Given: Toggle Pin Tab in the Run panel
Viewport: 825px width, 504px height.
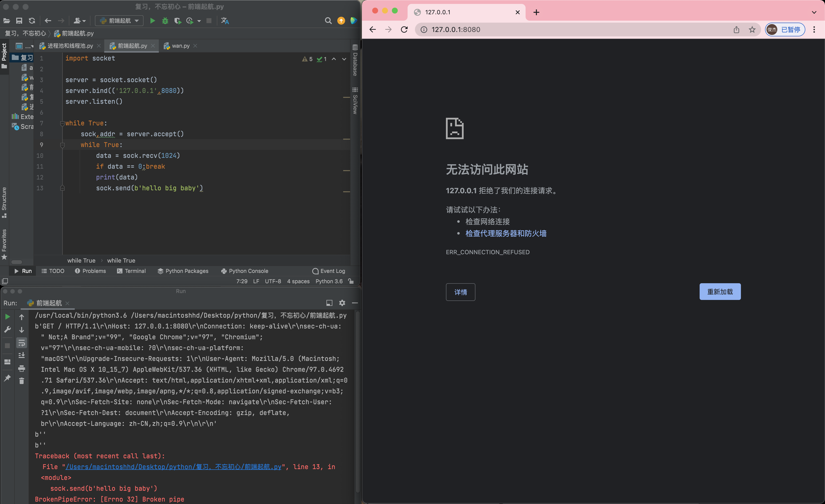Looking at the screenshot, I should pos(7,378).
